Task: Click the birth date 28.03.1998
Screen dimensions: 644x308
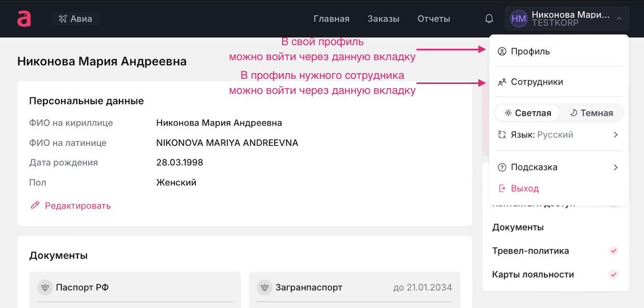Action: [x=180, y=162]
